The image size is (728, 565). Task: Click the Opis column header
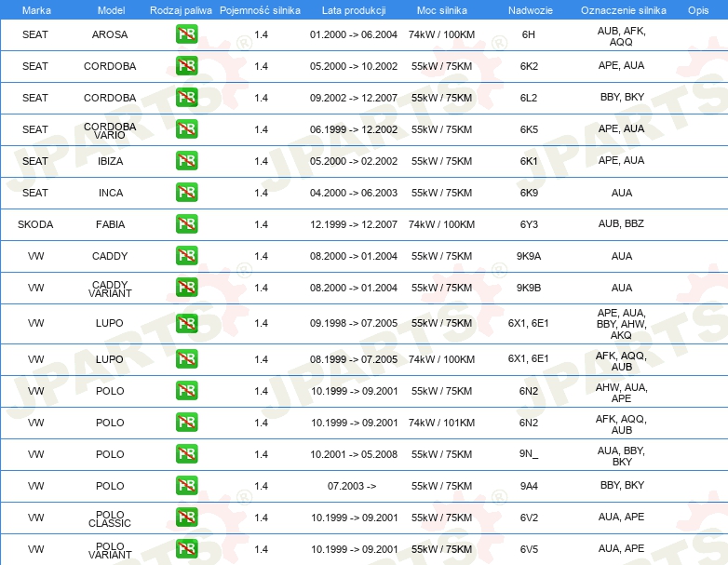[x=698, y=10]
